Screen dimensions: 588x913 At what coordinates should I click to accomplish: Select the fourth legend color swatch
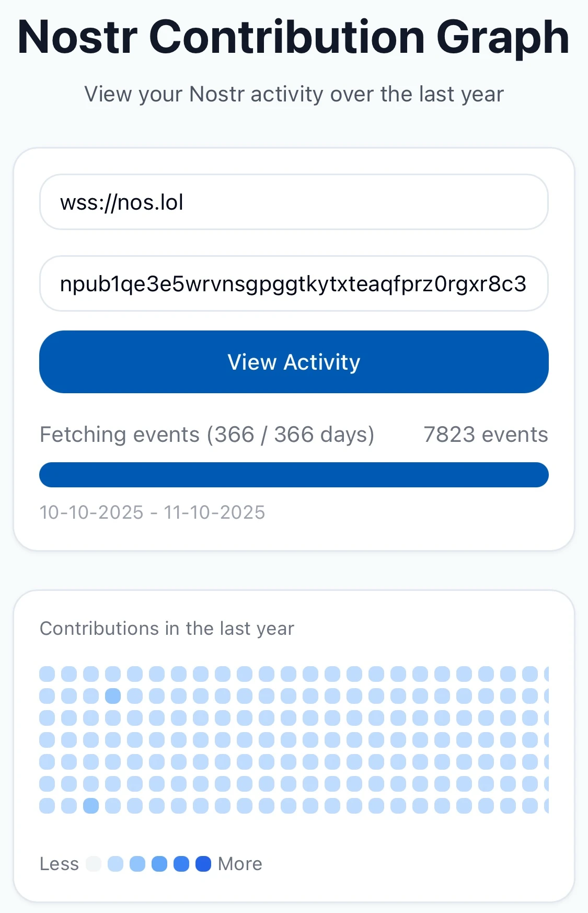(x=159, y=864)
